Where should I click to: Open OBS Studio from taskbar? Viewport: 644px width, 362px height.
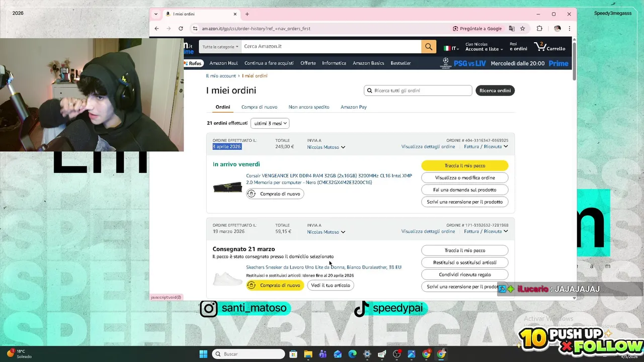(396, 354)
